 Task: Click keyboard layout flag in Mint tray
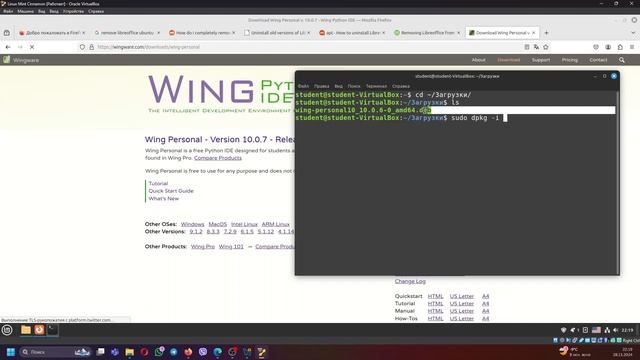596,330
